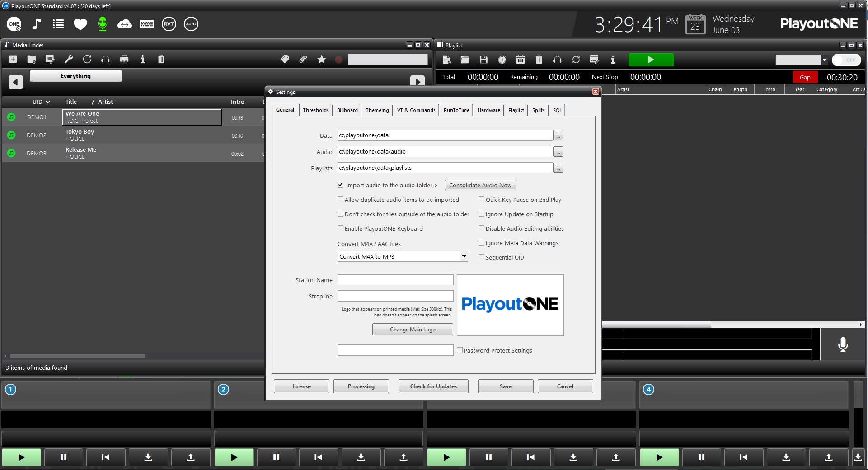The width and height of the screenshot is (868, 470).
Task: Click the heart favorites icon
Action: point(80,24)
